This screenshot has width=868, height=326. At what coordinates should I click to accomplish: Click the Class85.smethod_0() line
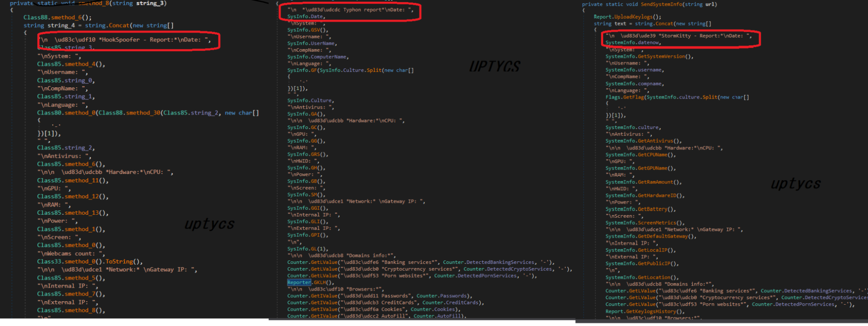(71, 245)
